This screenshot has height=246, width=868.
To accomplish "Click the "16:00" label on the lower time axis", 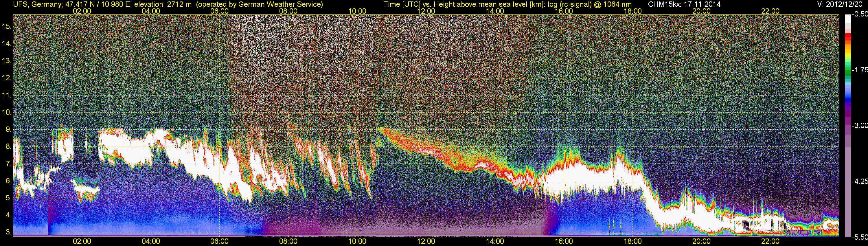I will (x=564, y=241).
